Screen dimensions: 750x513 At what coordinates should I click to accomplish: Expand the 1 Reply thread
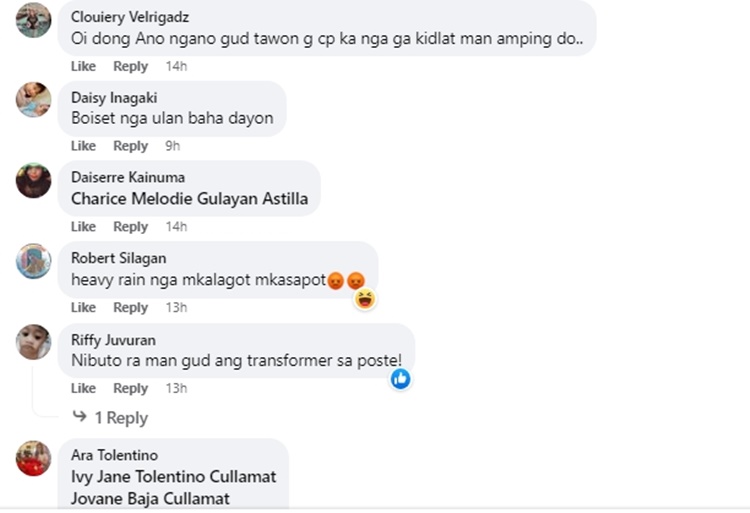click(x=120, y=418)
